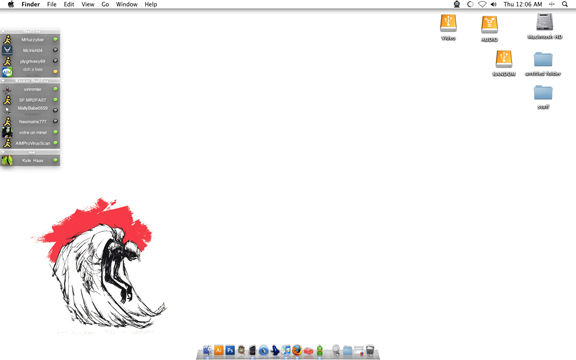The height and width of the screenshot is (360, 576).
Task: Click the clock showing Thu 12:06 AM
Action: click(x=523, y=4)
